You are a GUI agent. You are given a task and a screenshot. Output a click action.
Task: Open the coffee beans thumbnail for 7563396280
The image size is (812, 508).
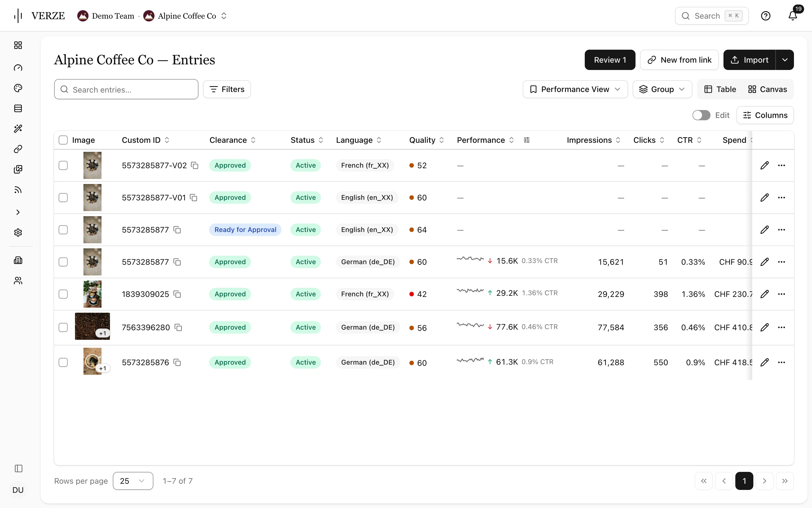[x=92, y=326]
